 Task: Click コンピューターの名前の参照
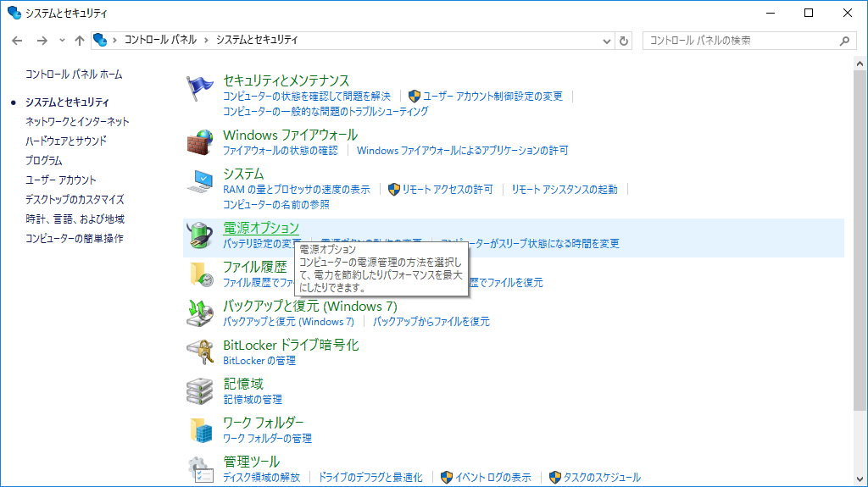tap(275, 205)
